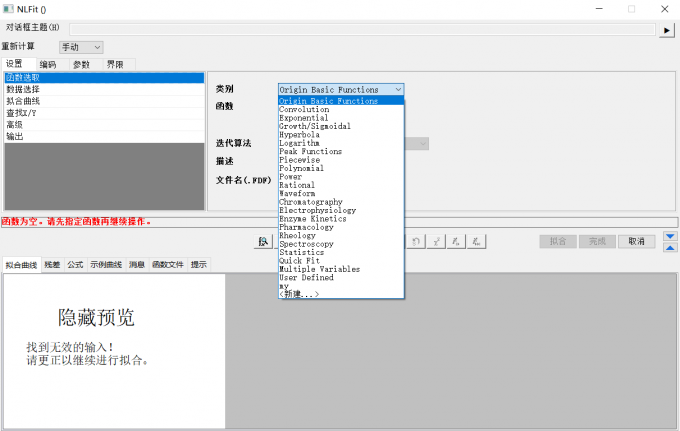This screenshot has height=431, width=680.
Task: Click the fit-until-converged icon
Action: 477,242
